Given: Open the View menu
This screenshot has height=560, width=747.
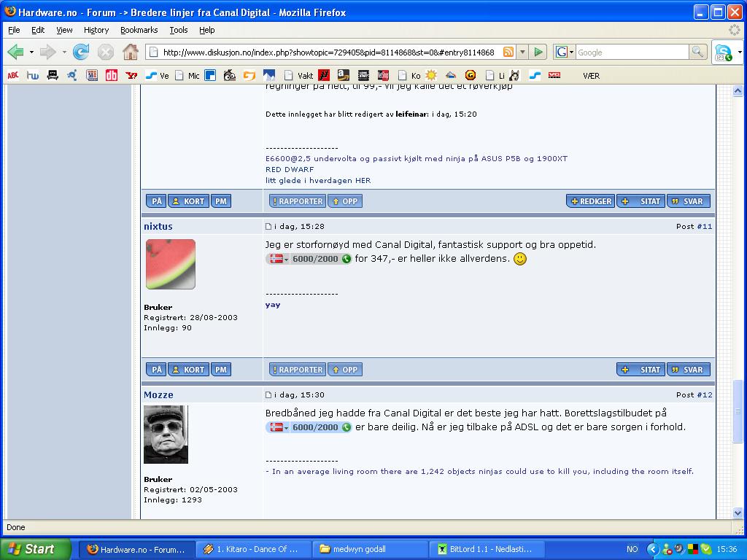Looking at the screenshot, I should (x=64, y=30).
